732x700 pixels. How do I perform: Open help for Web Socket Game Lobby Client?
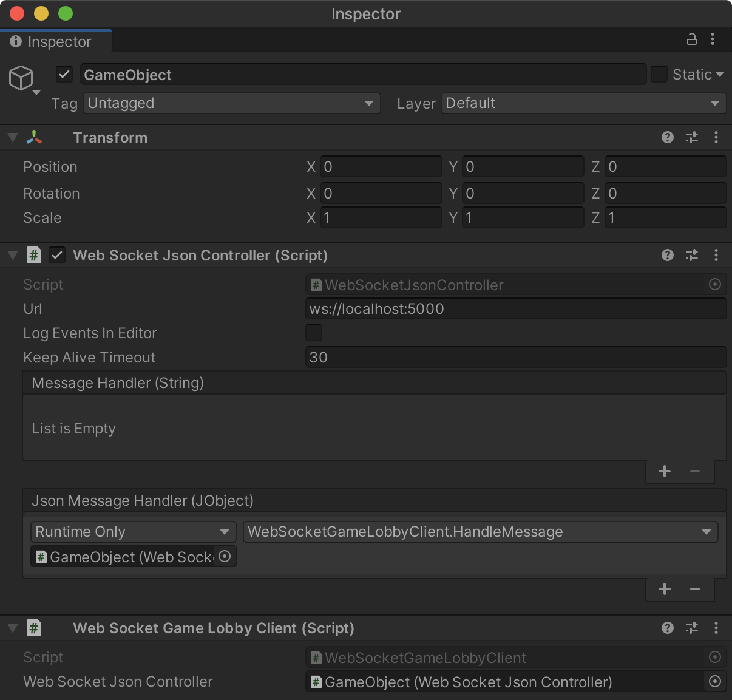[x=668, y=628]
